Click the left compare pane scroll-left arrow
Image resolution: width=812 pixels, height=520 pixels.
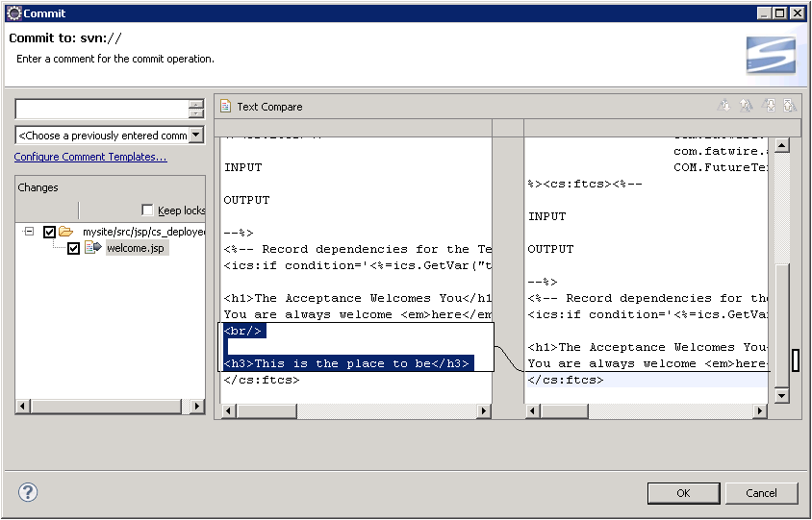point(228,410)
